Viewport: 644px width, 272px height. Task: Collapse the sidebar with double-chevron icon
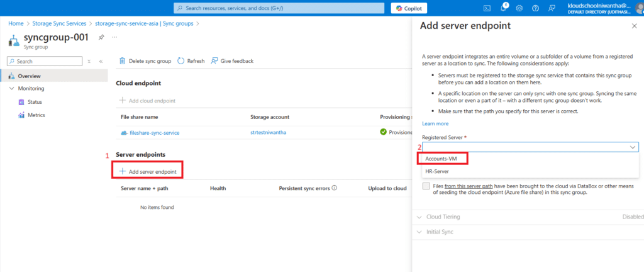click(x=101, y=61)
